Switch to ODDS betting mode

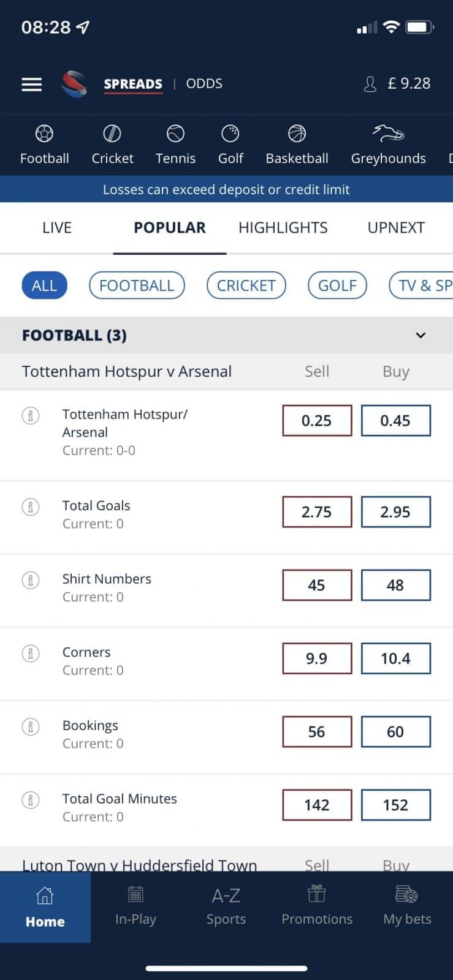click(x=204, y=84)
